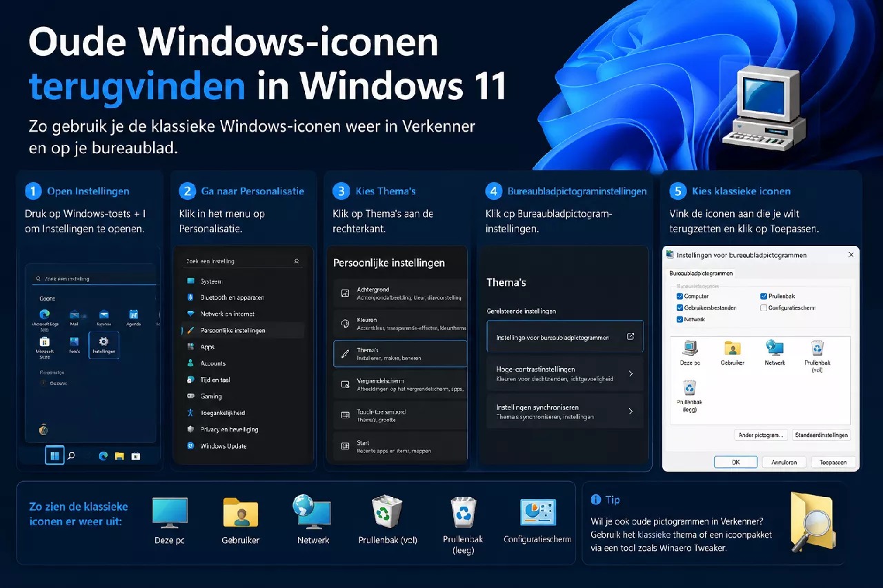
Task: Uncheck the Gebruikersbestanden checkbox
Action: 680,307
